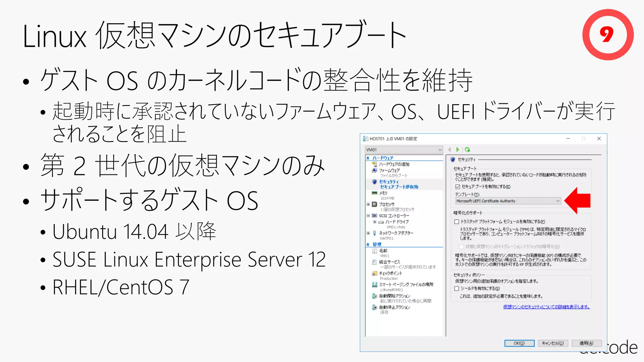The height and width of the screenshot is (362, 644).
Task: Click the gray back arrow icon
Action: coord(450,150)
